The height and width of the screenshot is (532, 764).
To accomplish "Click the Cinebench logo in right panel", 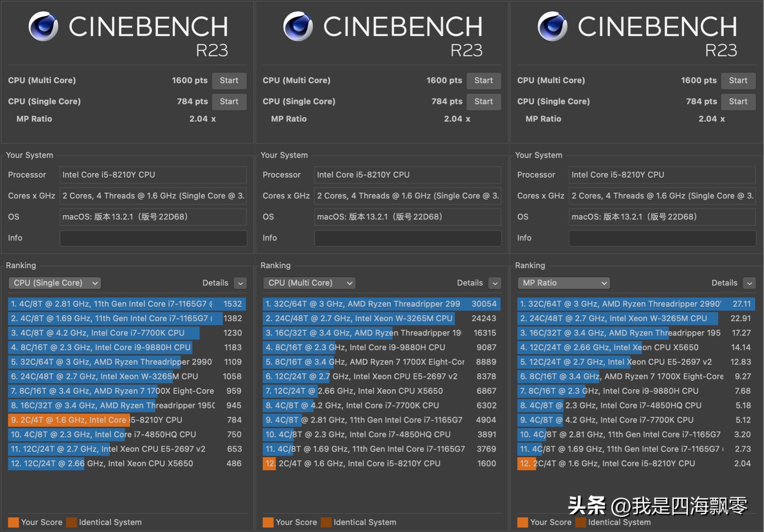I will 552,26.
